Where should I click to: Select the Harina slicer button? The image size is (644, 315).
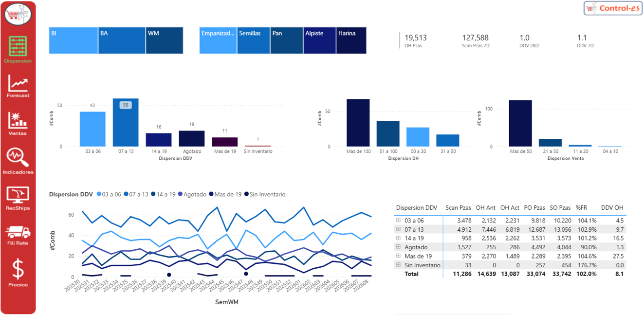(x=351, y=40)
